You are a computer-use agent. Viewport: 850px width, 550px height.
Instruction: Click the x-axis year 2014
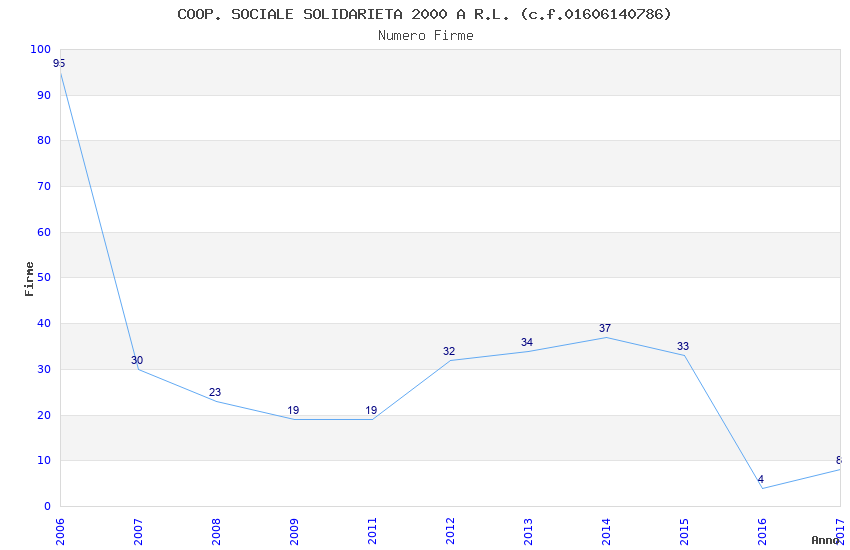click(606, 532)
